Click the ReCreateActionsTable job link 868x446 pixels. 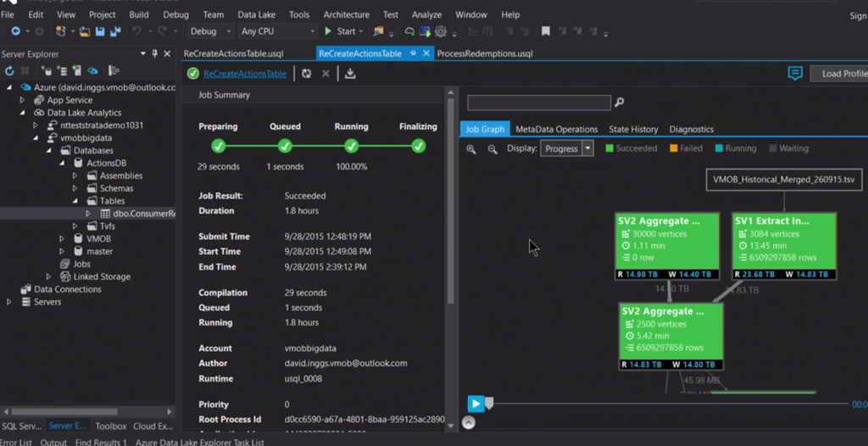click(245, 74)
